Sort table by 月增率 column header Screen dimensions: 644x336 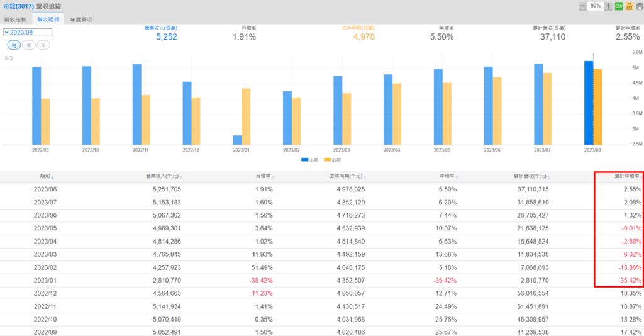pyautogui.click(x=264, y=176)
